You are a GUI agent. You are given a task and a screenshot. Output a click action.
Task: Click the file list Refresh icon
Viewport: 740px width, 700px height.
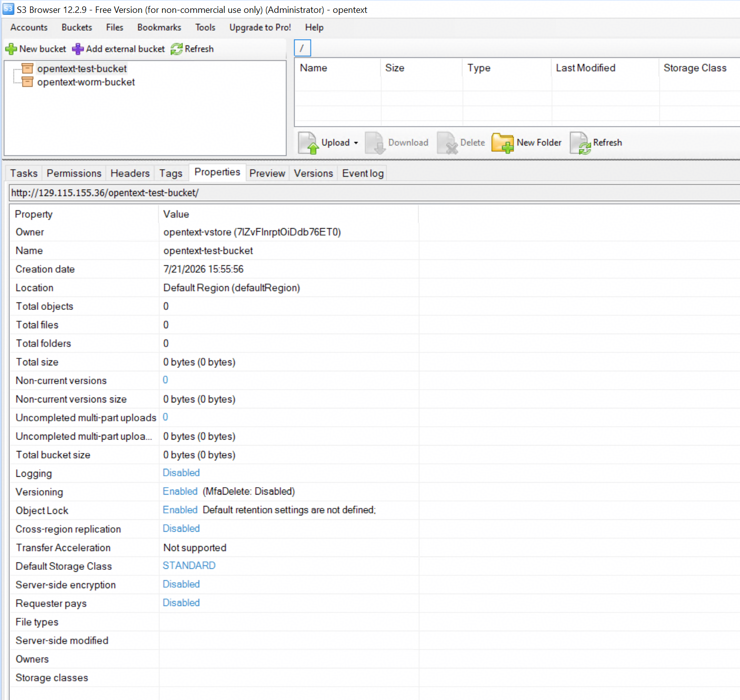[x=581, y=143]
